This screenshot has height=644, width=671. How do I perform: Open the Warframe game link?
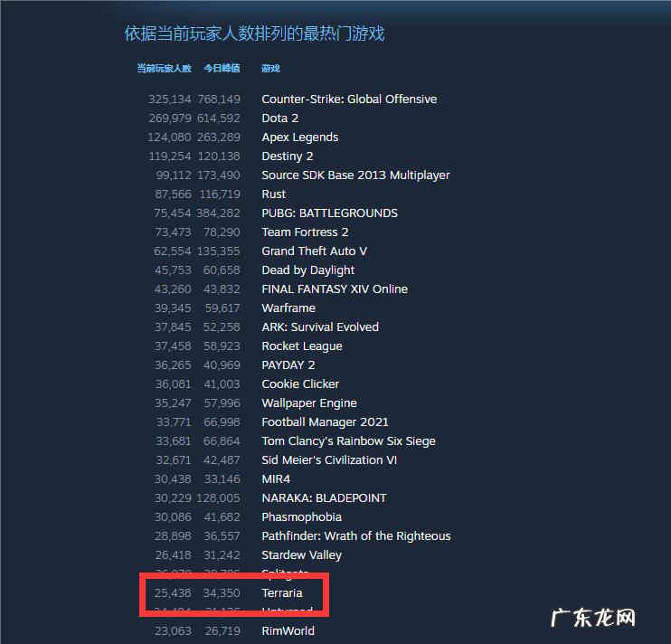pyautogui.click(x=288, y=308)
